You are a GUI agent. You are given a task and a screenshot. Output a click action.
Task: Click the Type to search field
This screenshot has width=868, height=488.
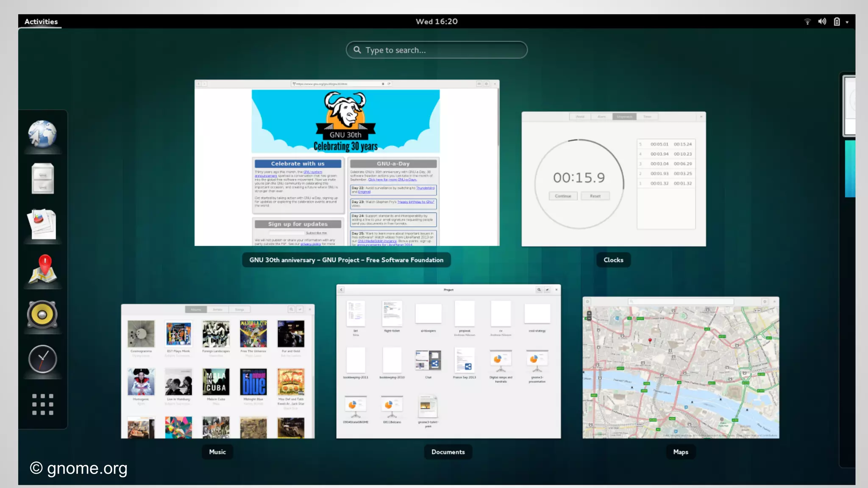pyautogui.click(x=437, y=50)
